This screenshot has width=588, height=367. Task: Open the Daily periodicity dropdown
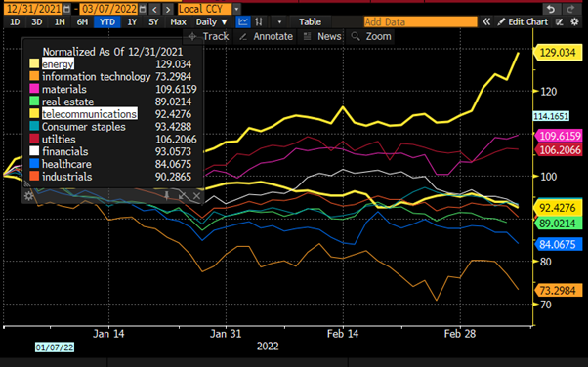212,21
